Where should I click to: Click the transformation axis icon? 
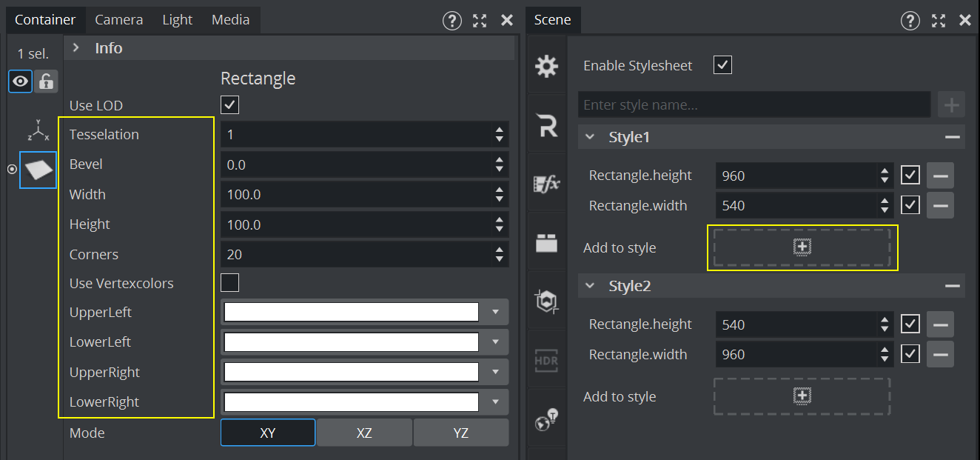(38, 130)
